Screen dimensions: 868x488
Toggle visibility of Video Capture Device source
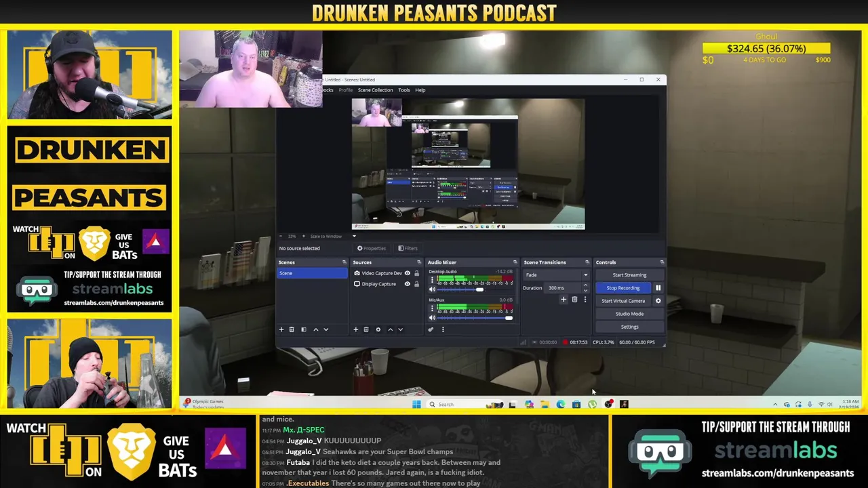pyautogui.click(x=408, y=273)
